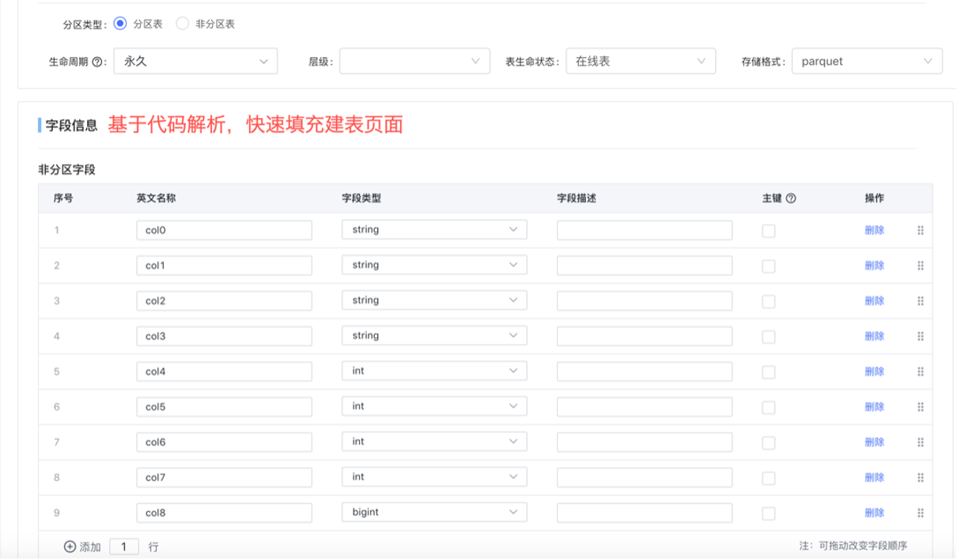Select the 非分区表 radio button

point(183,24)
